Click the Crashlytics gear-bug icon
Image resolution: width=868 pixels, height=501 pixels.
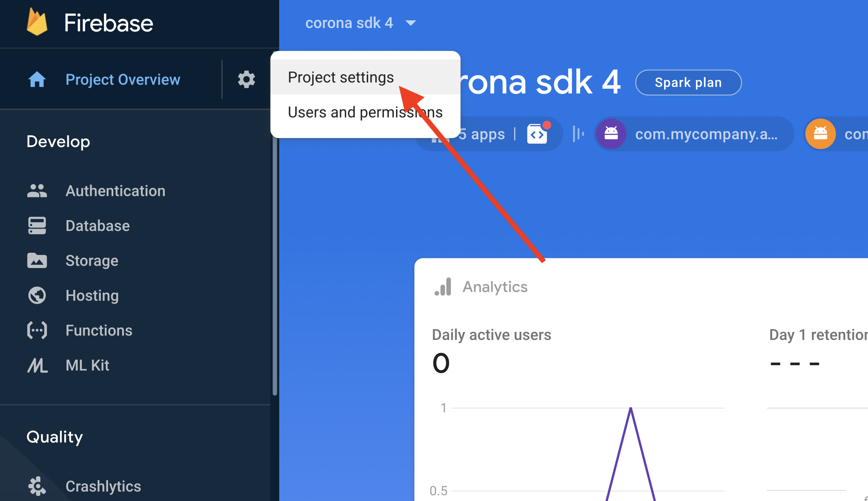pos(37,486)
